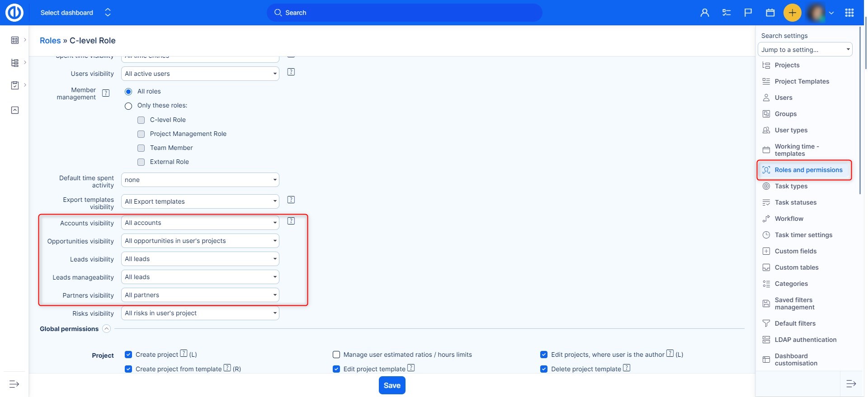This screenshot has width=868, height=397.
Task: Open the Opportunities visibility dropdown
Action: [200, 241]
